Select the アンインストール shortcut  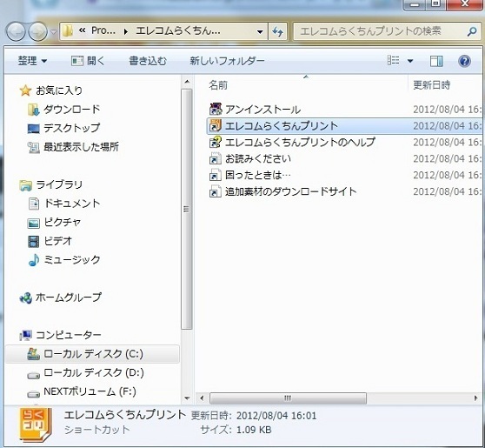click(x=262, y=110)
